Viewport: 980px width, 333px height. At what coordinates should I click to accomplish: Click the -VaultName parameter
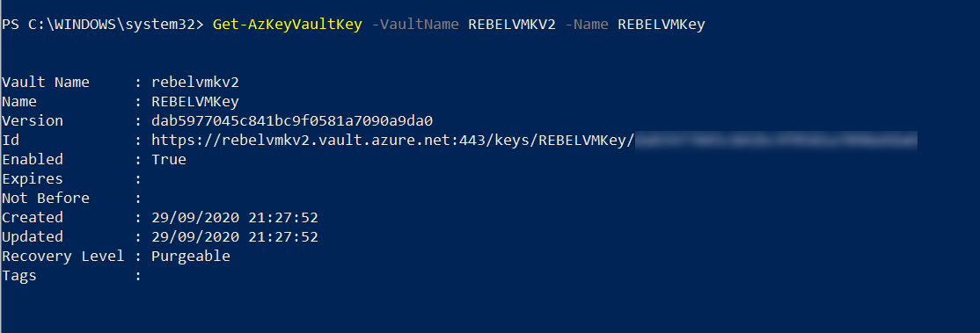[x=415, y=25]
